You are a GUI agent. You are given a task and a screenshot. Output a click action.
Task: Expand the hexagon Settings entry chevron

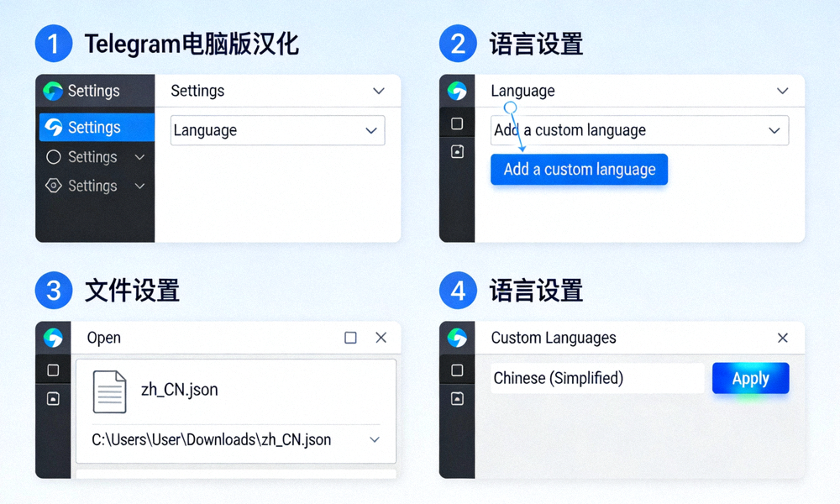point(139,186)
